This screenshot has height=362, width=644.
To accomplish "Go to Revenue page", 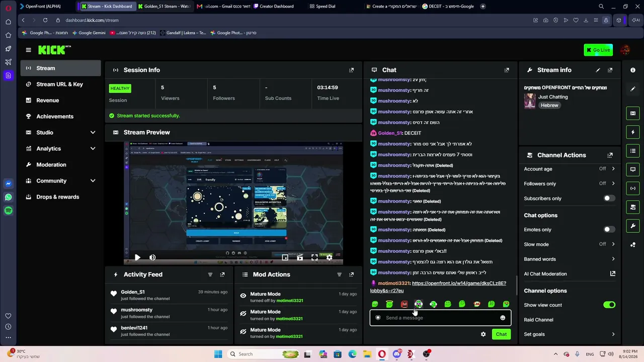I will tap(61, 100).
